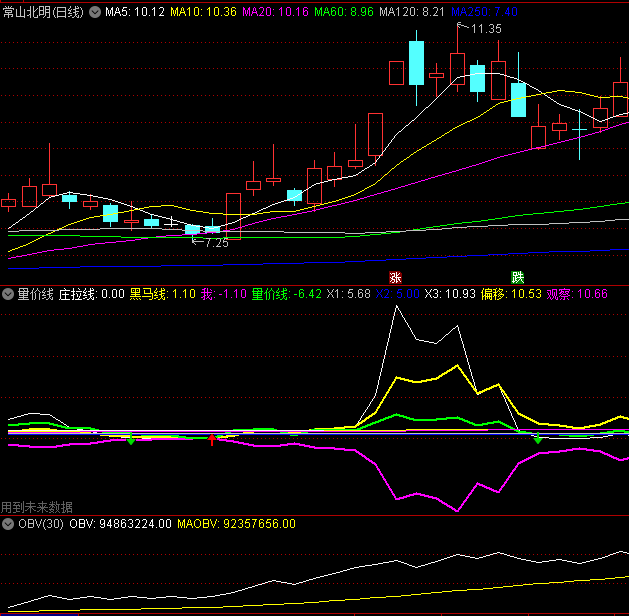Select the OBV(30) indicator name
Screen dimensions: 629x616
coord(41,524)
